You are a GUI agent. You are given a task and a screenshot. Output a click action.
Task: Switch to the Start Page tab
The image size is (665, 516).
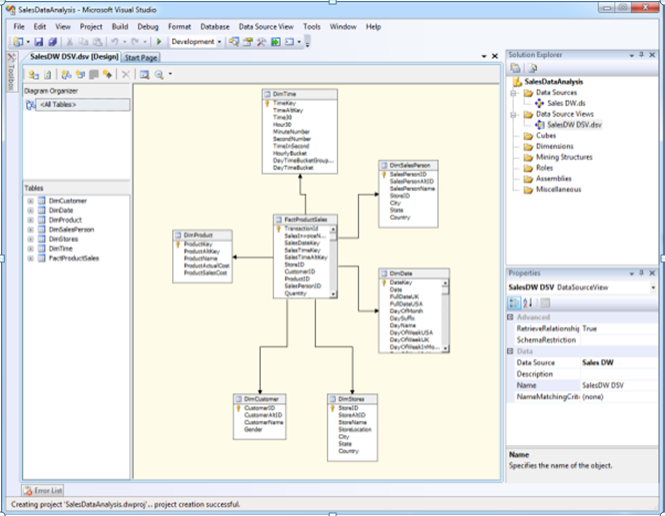(x=141, y=58)
